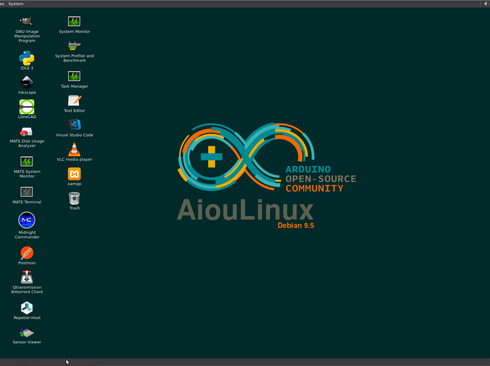
Task: Select the xampp desktop icon
Action: pyautogui.click(x=74, y=174)
